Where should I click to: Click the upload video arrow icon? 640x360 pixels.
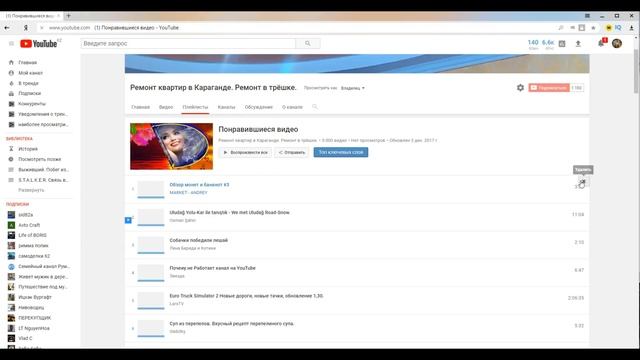pos(578,43)
